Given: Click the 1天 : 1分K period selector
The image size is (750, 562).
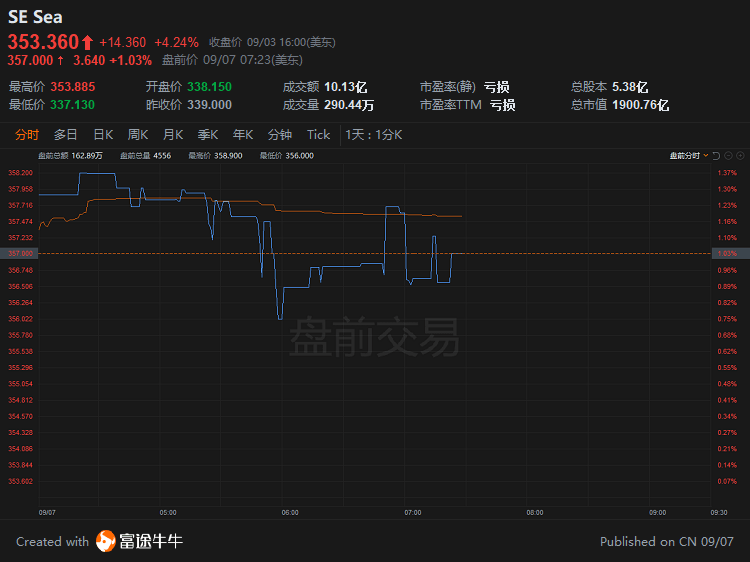Looking at the screenshot, I should (x=373, y=135).
